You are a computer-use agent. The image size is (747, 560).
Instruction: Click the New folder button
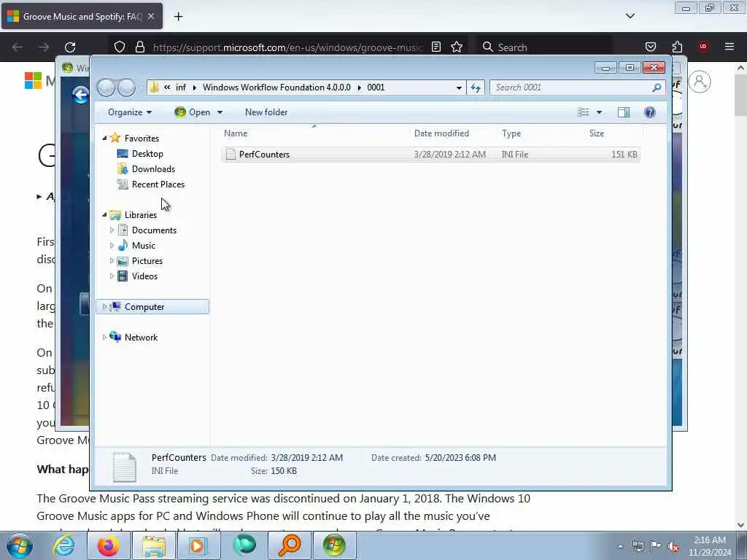pyautogui.click(x=266, y=112)
